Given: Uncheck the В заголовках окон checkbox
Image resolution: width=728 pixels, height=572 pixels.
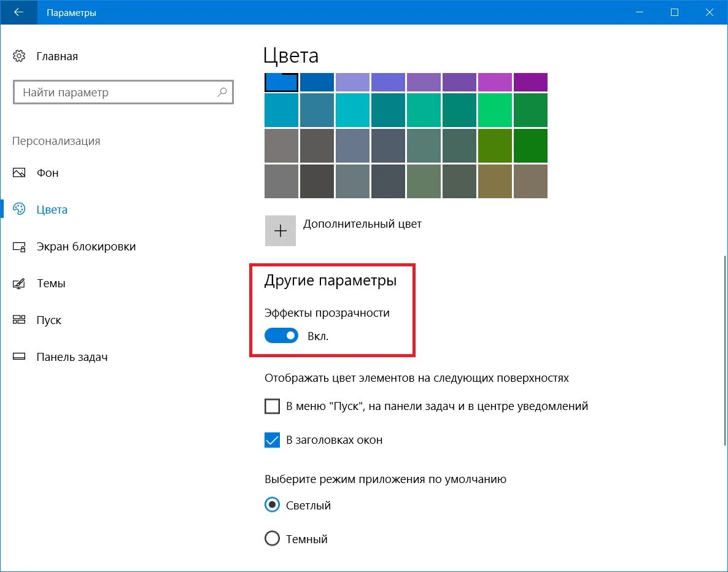Looking at the screenshot, I should pos(272,439).
